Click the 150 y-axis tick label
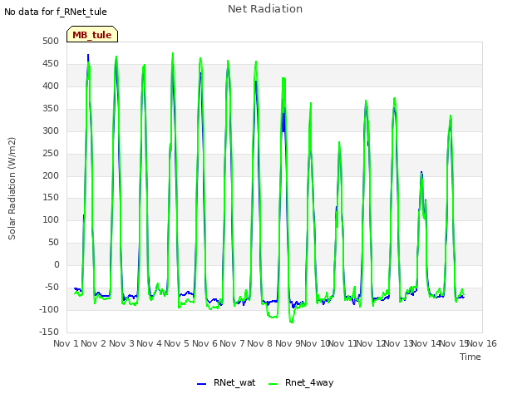The image size is (532, 399). (x=51, y=198)
